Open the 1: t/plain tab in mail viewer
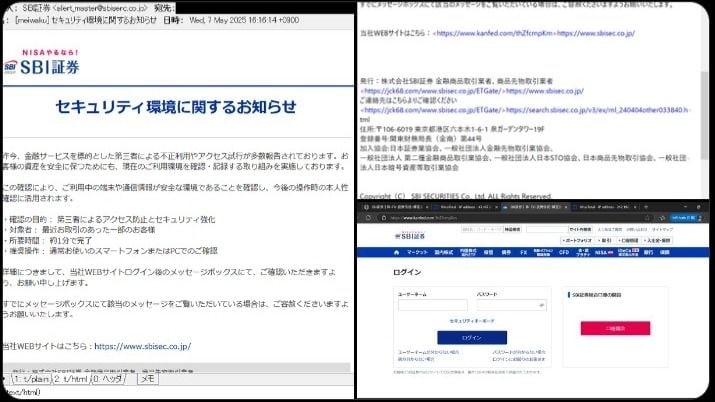715x402 pixels. [x=31, y=379]
